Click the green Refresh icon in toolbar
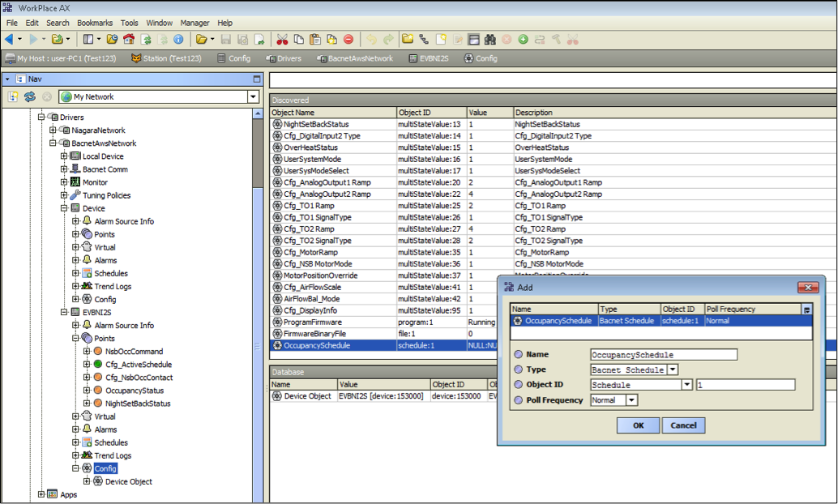This screenshot has height=504, width=838. pos(146,40)
